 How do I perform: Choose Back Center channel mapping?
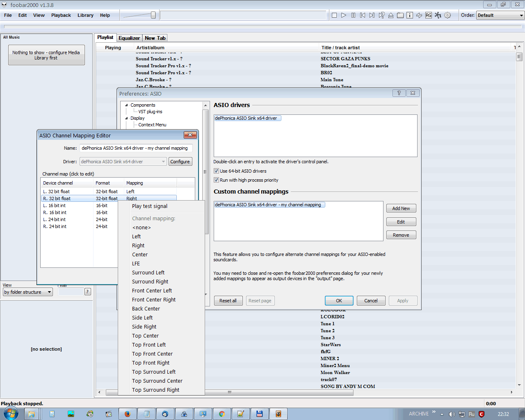click(161, 309)
